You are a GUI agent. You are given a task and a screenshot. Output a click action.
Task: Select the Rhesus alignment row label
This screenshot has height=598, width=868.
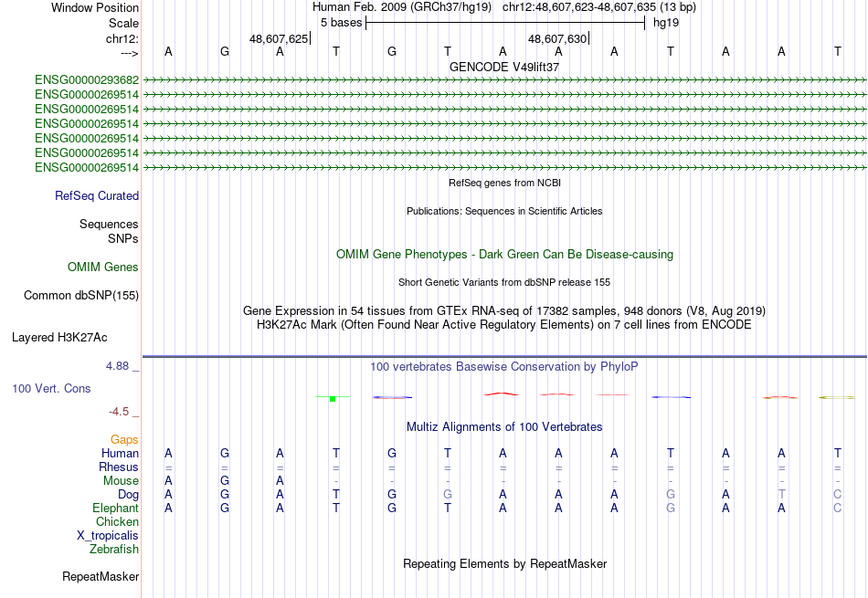pos(119,467)
